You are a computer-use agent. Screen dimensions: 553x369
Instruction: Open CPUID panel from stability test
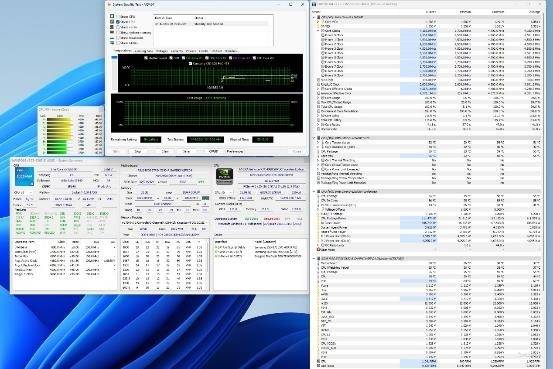coord(213,151)
